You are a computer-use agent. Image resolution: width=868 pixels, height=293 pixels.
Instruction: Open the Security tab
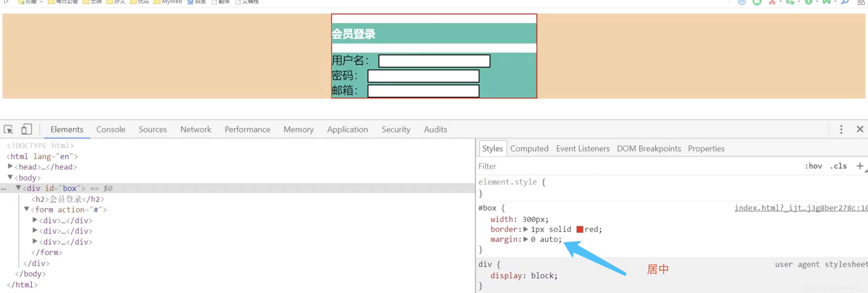[x=396, y=129]
